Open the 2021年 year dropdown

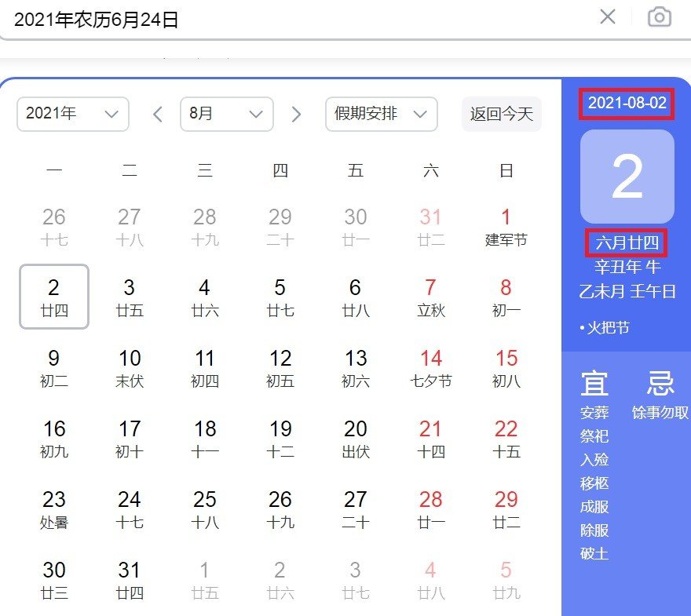[x=72, y=114]
